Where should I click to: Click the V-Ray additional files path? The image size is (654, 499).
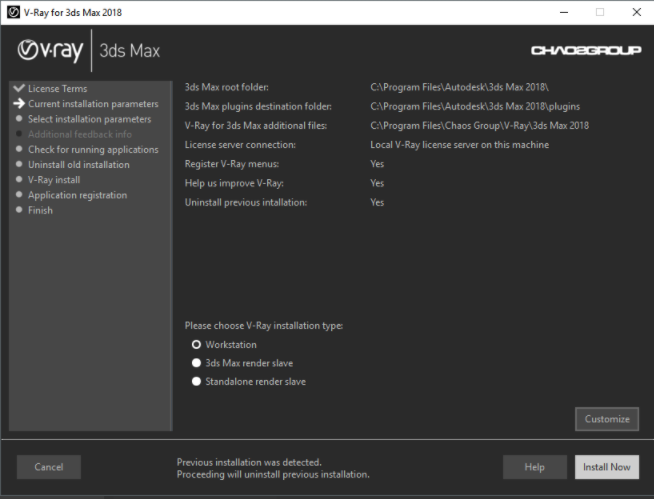pyautogui.click(x=480, y=126)
